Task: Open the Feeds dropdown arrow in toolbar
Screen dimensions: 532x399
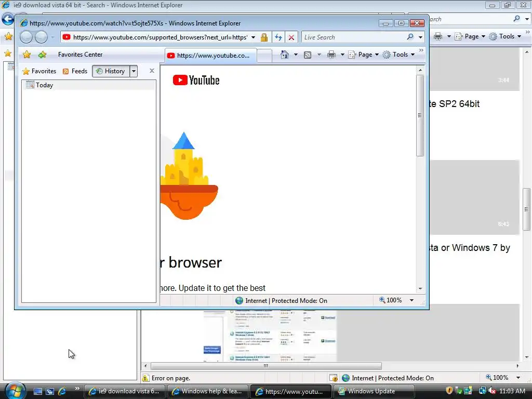Action: 319,55
